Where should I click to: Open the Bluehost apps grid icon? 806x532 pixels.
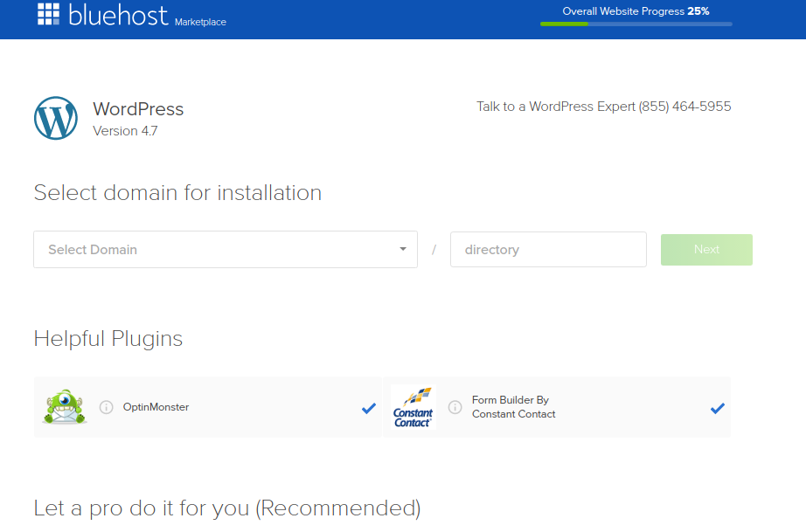48,14
